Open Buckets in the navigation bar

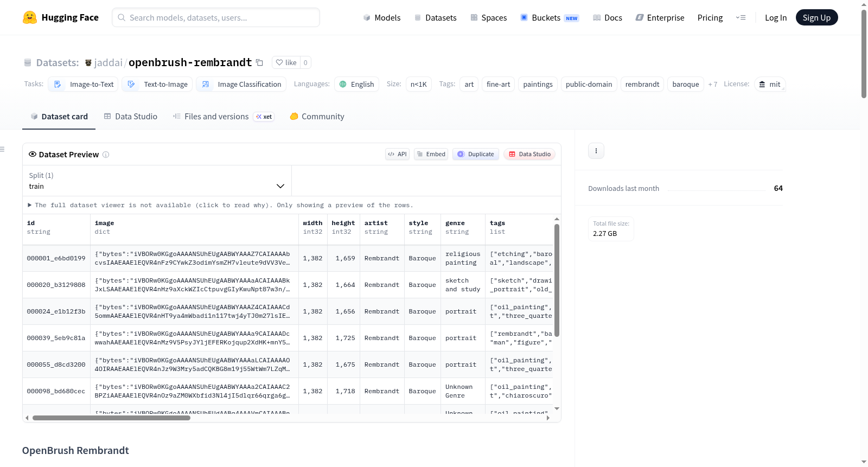[x=550, y=18]
